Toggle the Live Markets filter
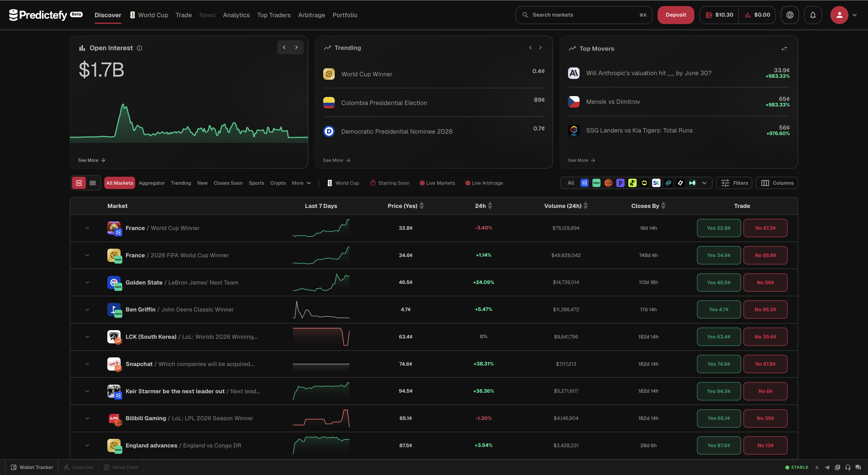 tap(437, 183)
